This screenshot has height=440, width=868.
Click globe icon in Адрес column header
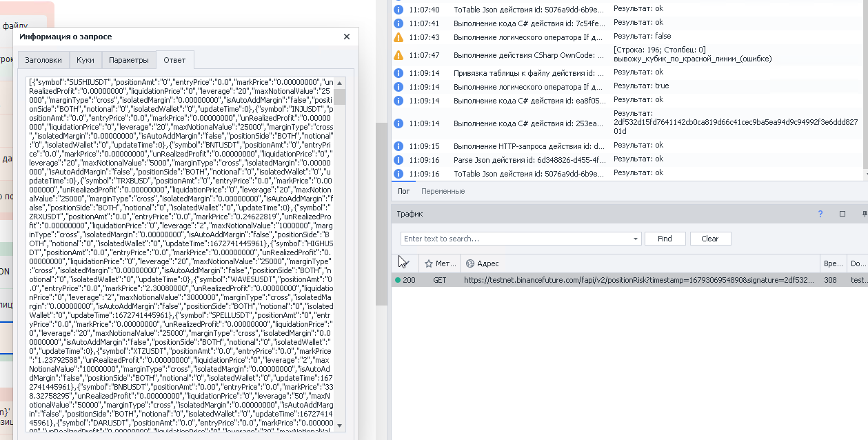pyautogui.click(x=470, y=263)
